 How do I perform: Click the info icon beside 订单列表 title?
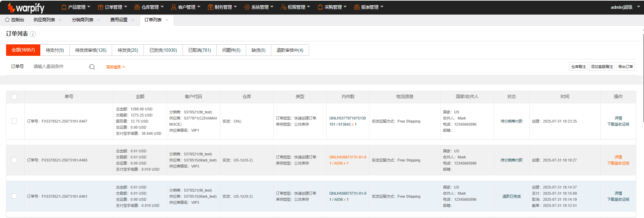point(33,34)
